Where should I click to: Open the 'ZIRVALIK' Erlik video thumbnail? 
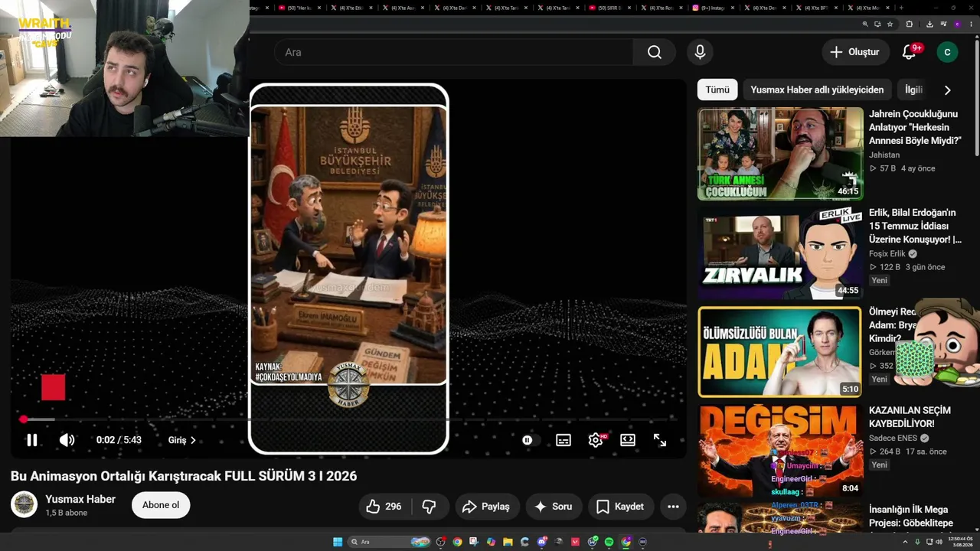(780, 253)
